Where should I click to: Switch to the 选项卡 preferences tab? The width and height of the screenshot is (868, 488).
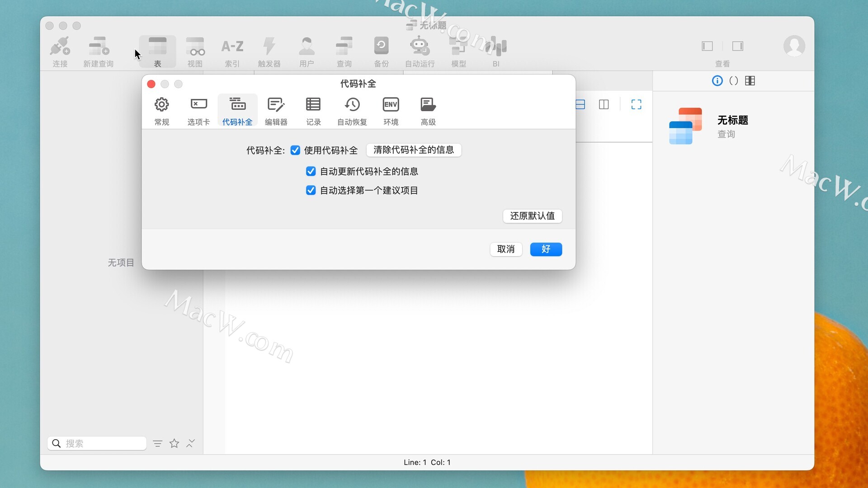[198, 111]
